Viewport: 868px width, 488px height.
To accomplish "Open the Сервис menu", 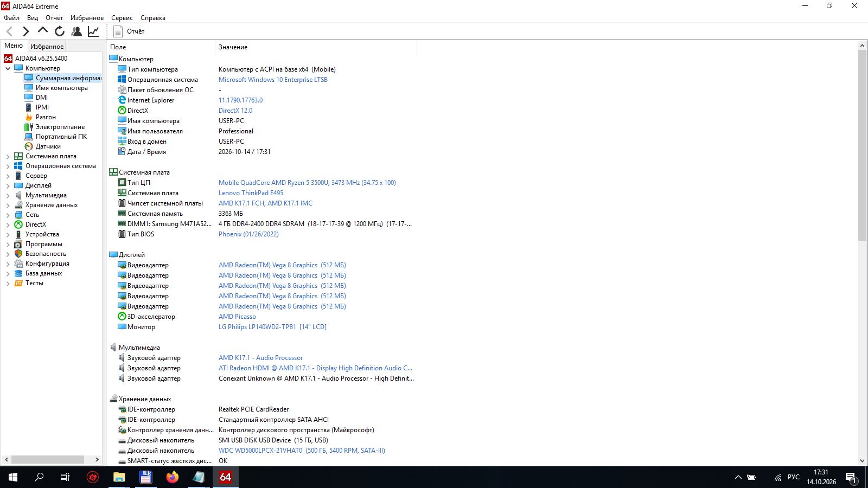I will (122, 18).
